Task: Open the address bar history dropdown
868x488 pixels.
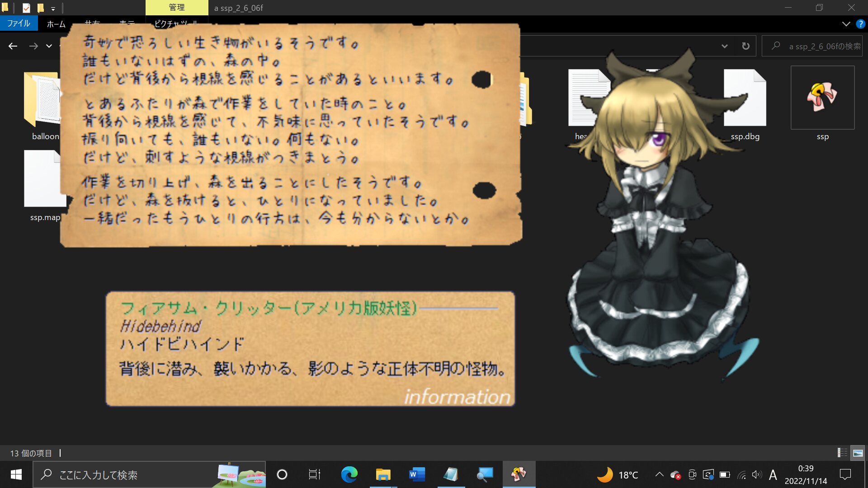Action: [724, 46]
